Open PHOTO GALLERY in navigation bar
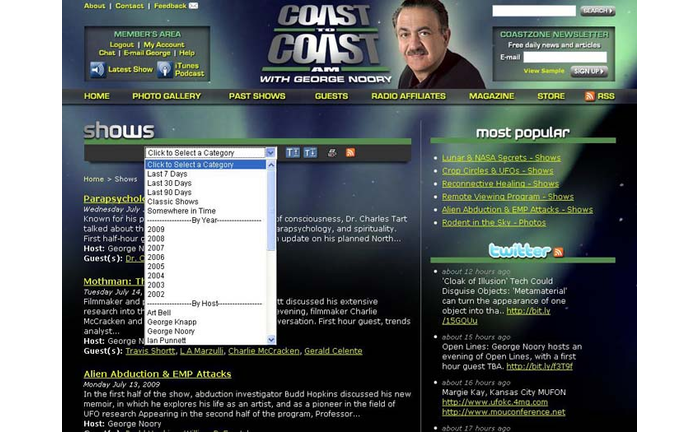 coord(166,96)
